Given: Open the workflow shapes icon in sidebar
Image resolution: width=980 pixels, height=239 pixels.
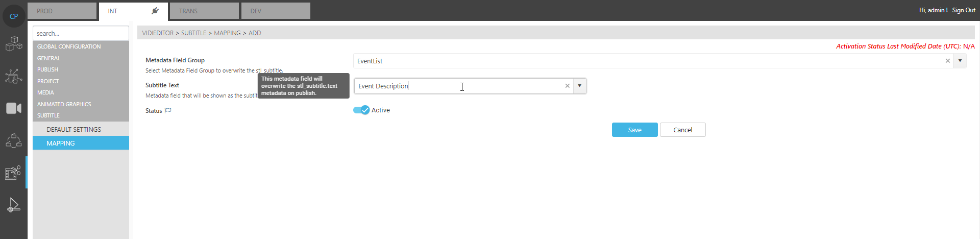Looking at the screenshot, I should point(14,140).
